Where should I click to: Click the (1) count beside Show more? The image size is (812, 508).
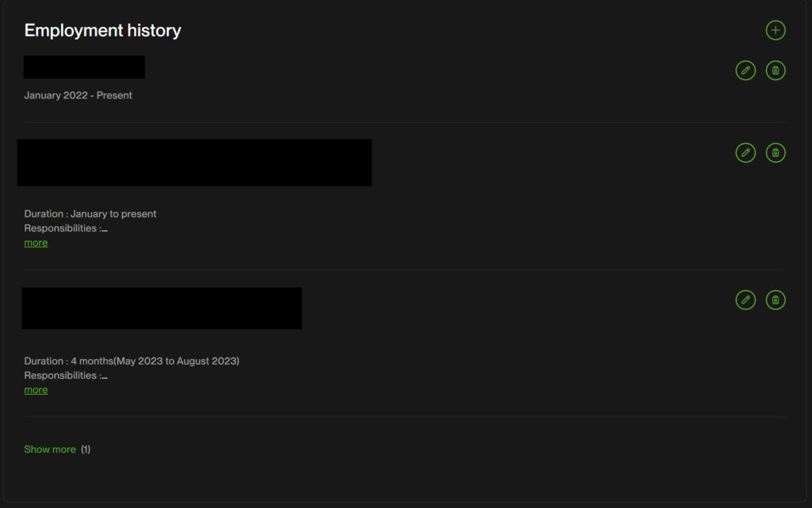86,449
